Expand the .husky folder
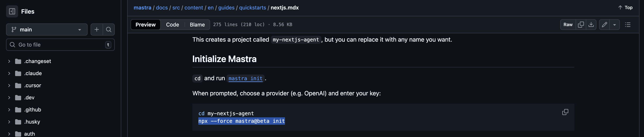Viewport: 644px width, 137px height. coord(9,122)
